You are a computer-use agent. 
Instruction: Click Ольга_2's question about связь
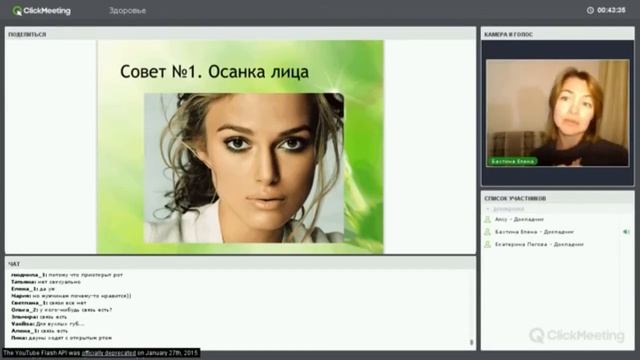click(x=62, y=310)
